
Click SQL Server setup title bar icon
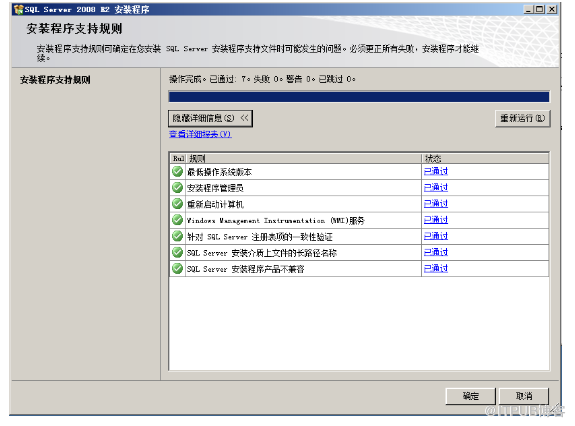pyautogui.click(x=18, y=10)
